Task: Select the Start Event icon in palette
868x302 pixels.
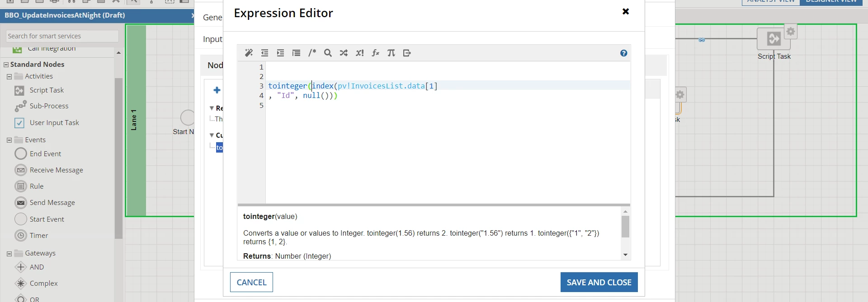Action: 21,219
